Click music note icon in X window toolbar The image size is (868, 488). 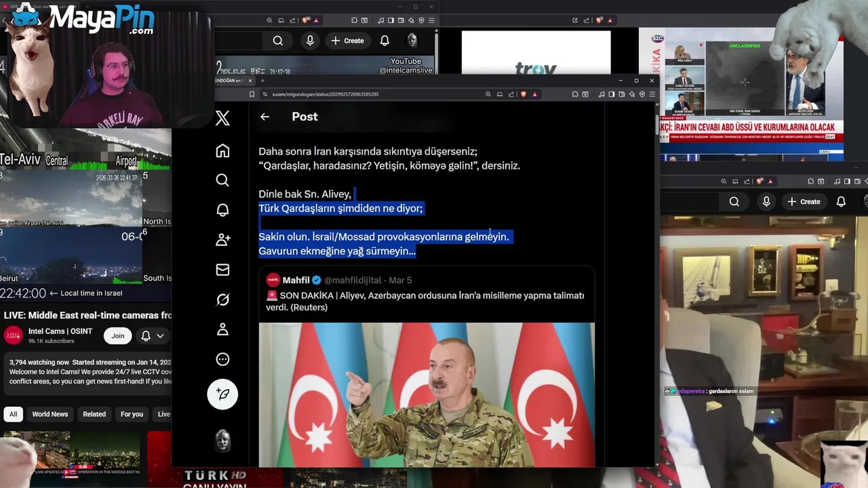click(x=603, y=94)
